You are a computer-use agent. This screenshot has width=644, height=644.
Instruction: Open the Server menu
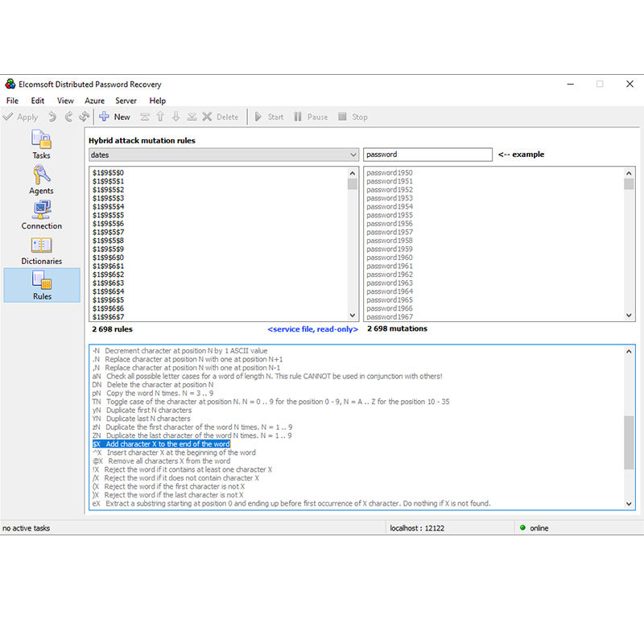click(x=126, y=101)
